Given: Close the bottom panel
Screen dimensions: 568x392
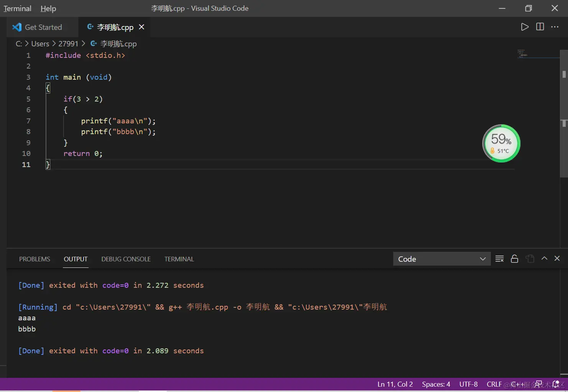Looking at the screenshot, I should pos(557,259).
